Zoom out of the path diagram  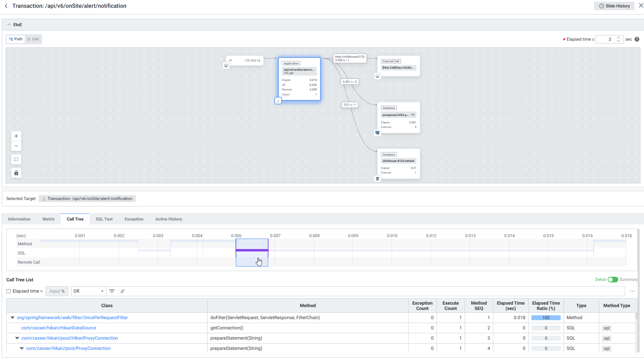[16, 146]
